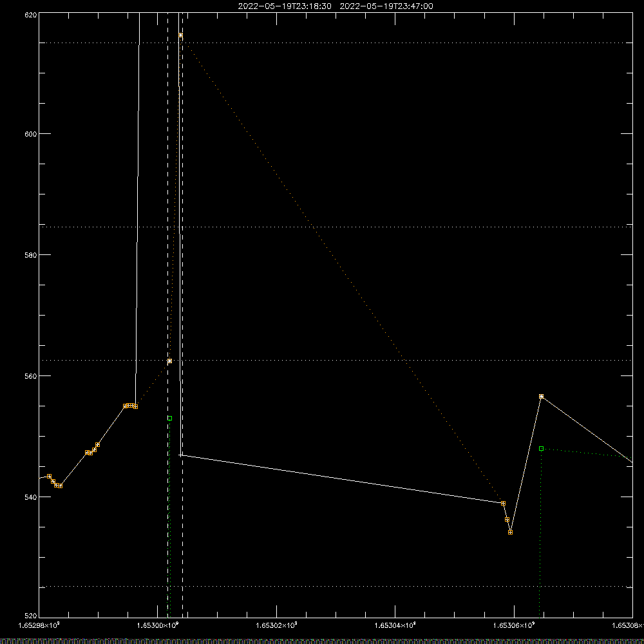The image size is (644, 644).
Task: Select the lowest orange marker near value 534
Action: (x=511, y=533)
